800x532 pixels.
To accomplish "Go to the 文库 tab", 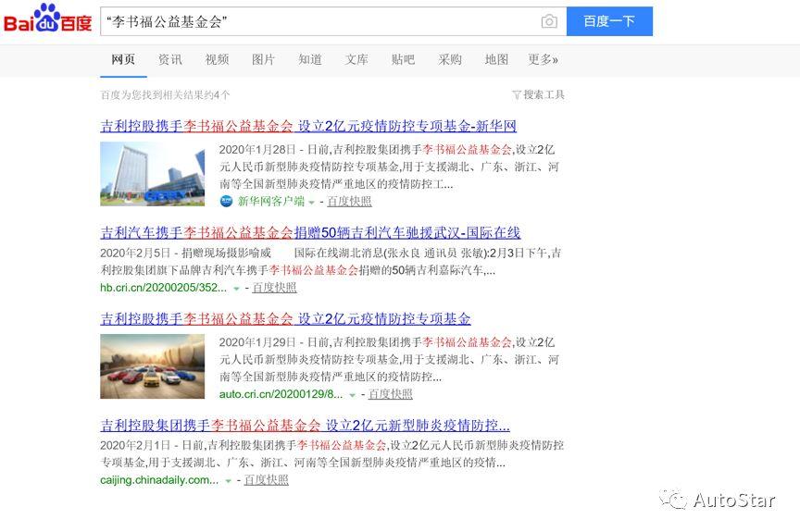I will tap(356, 59).
